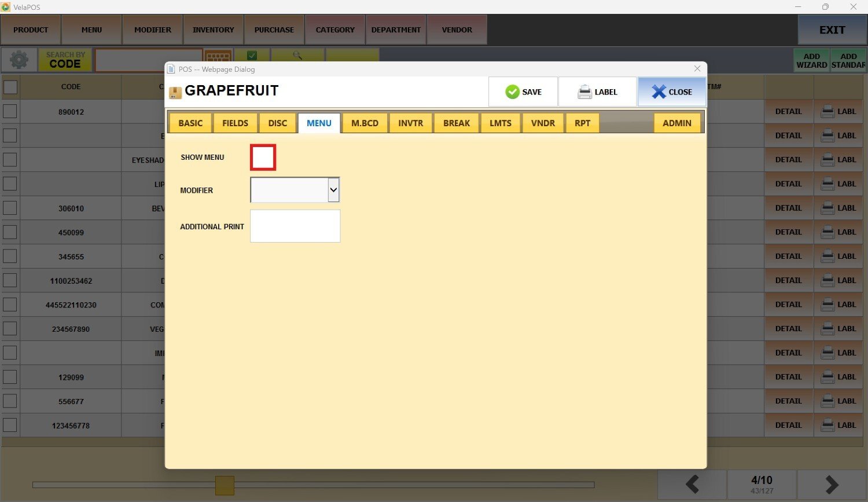This screenshot has height=502, width=868.
Task: Click the keyboard icon beside search field
Action: click(x=218, y=57)
